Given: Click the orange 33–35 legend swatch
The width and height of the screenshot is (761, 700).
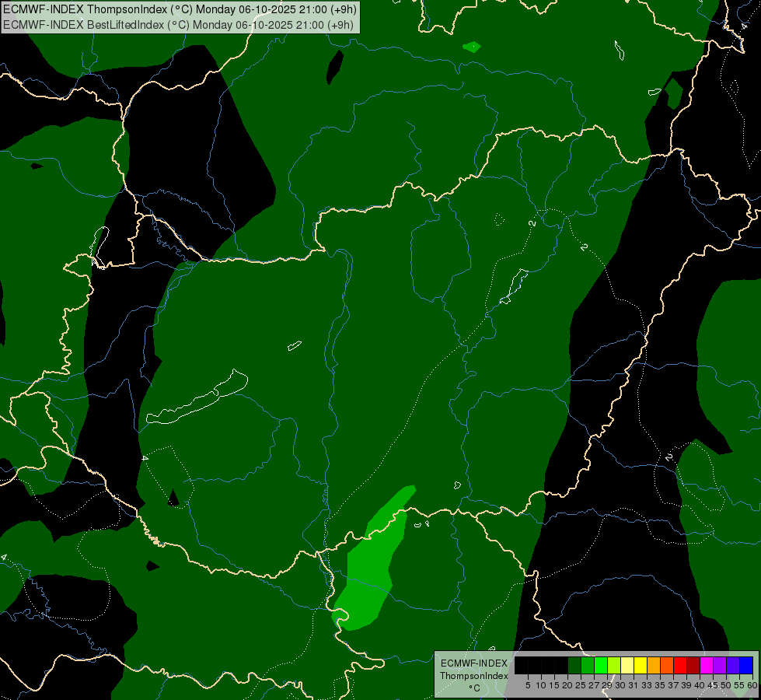Looking at the screenshot, I should 653,665.
